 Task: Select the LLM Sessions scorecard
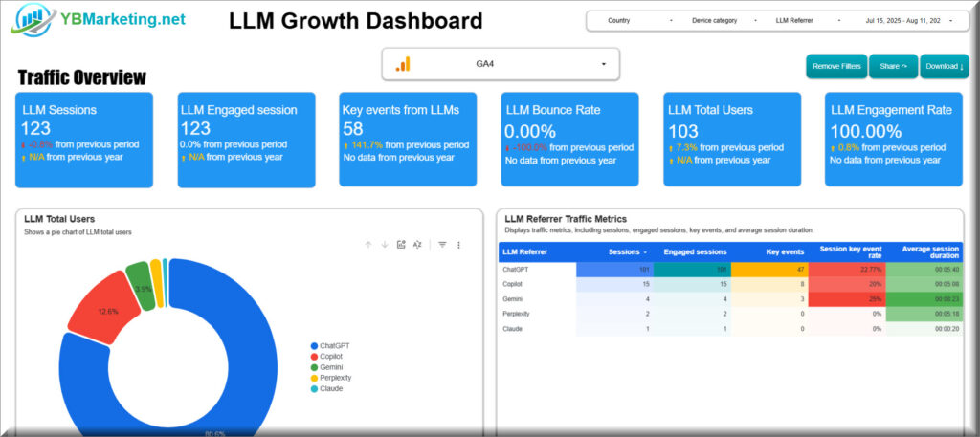84,140
